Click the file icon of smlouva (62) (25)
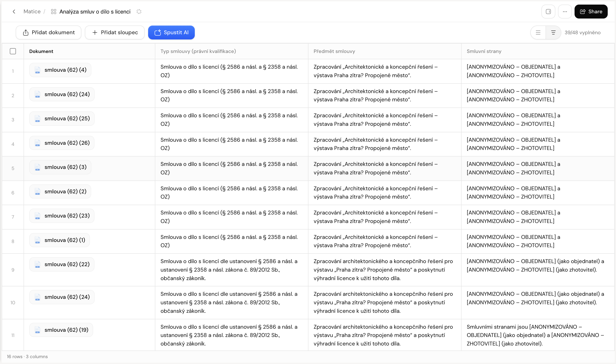 pyautogui.click(x=37, y=119)
